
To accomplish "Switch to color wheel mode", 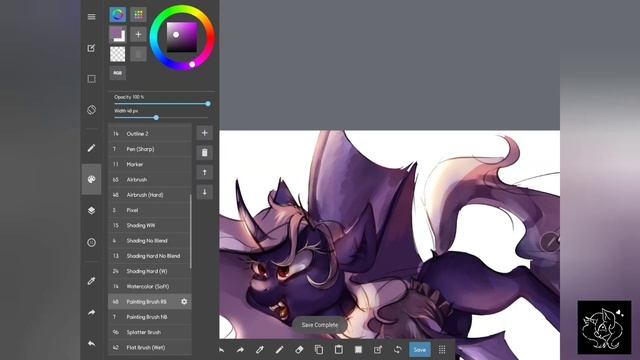I will tap(118, 15).
